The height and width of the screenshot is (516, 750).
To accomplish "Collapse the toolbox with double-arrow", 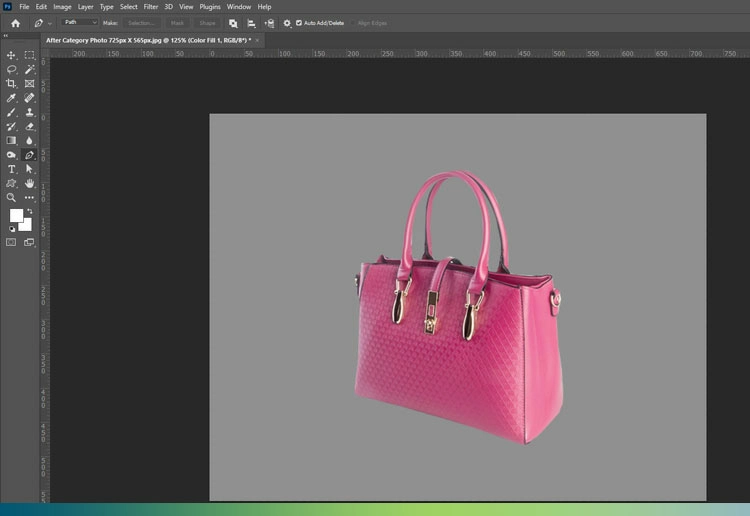I will point(6,36).
